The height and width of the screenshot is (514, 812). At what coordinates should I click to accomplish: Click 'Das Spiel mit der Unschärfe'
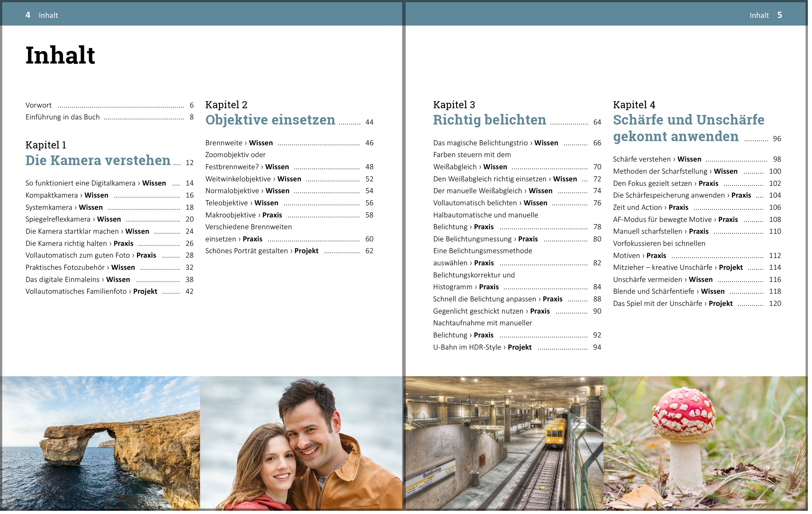(x=697, y=304)
